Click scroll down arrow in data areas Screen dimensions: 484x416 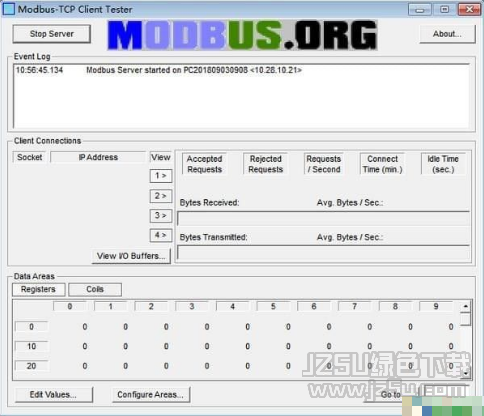pyautogui.click(x=466, y=374)
